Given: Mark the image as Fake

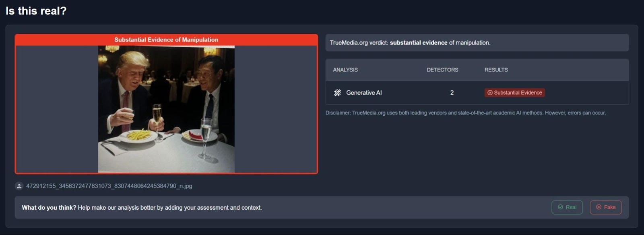Looking at the screenshot, I should [x=605, y=207].
